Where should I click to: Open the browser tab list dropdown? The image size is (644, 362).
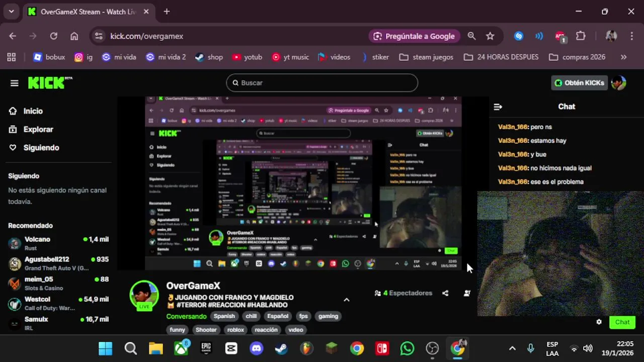[x=11, y=12]
